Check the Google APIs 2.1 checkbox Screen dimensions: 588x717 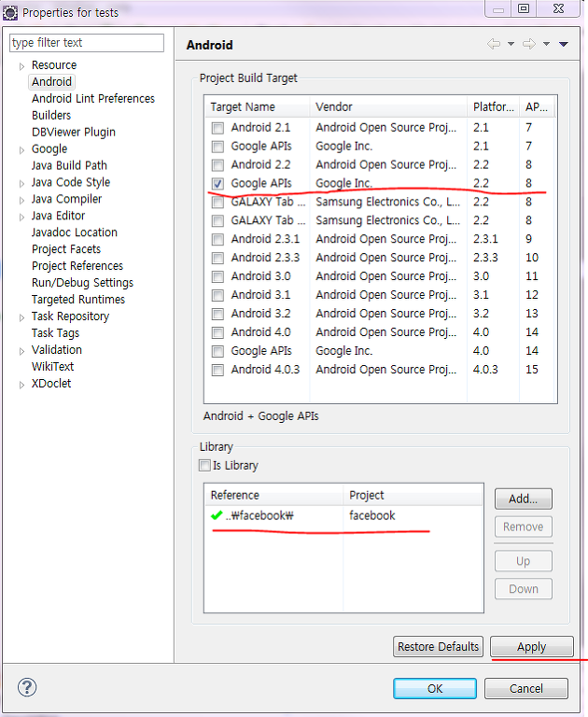tap(217, 147)
